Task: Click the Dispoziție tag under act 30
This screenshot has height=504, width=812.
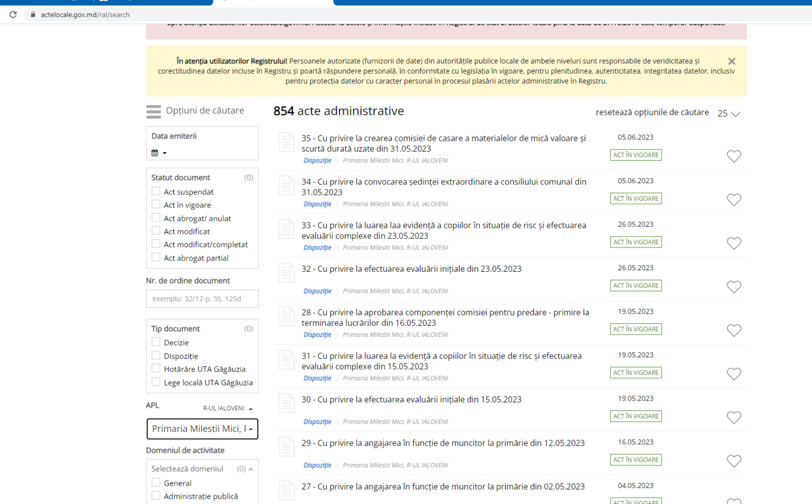Action: pyautogui.click(x=317, y=422)
